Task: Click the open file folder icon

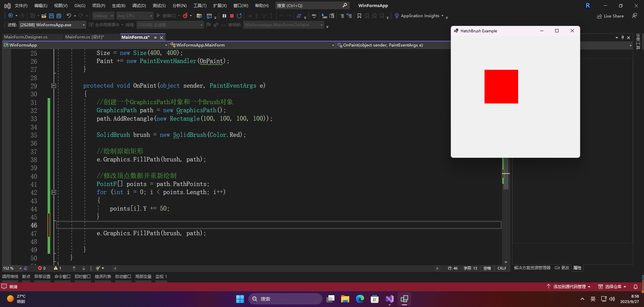Action: coord(44,16)
